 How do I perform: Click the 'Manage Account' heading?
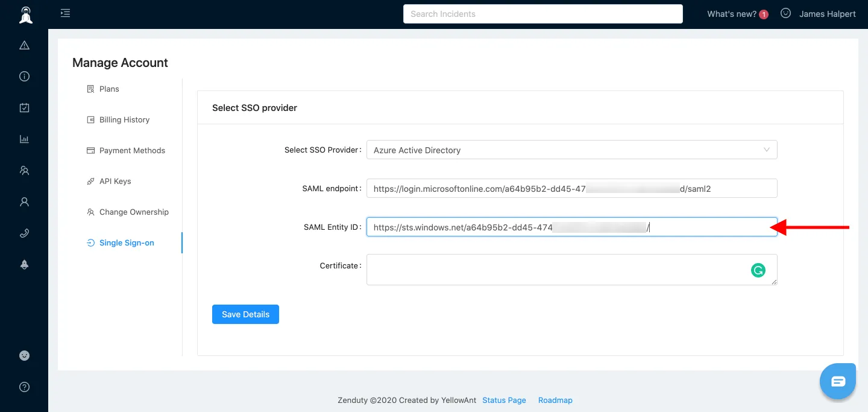point(120,63)
